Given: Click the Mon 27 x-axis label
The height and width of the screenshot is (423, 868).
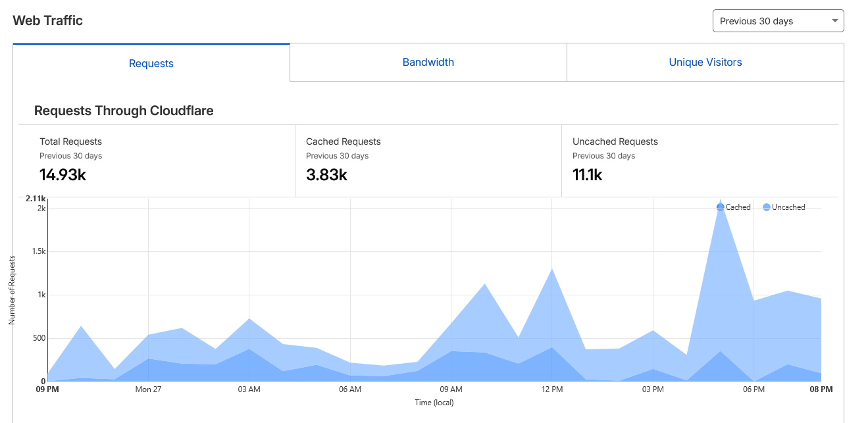Looking at the screenshot, I should [148, 389].
